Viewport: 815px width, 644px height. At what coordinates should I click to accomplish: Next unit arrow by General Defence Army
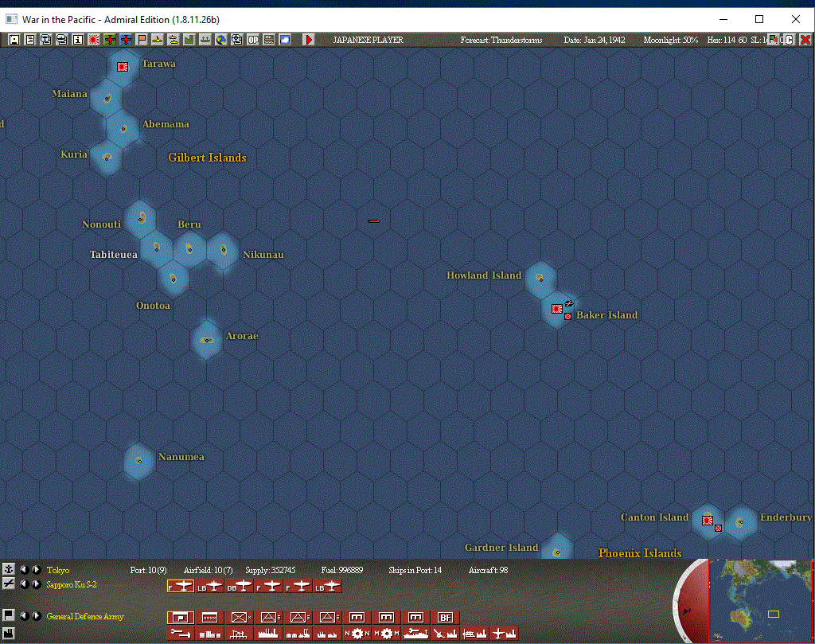tap(37, 616)
